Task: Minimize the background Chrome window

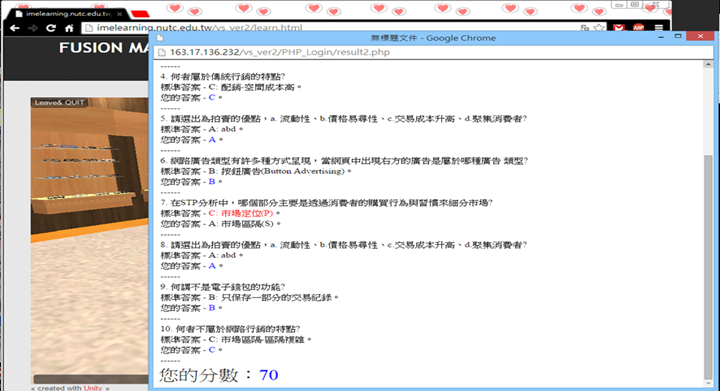Action: 619,5
